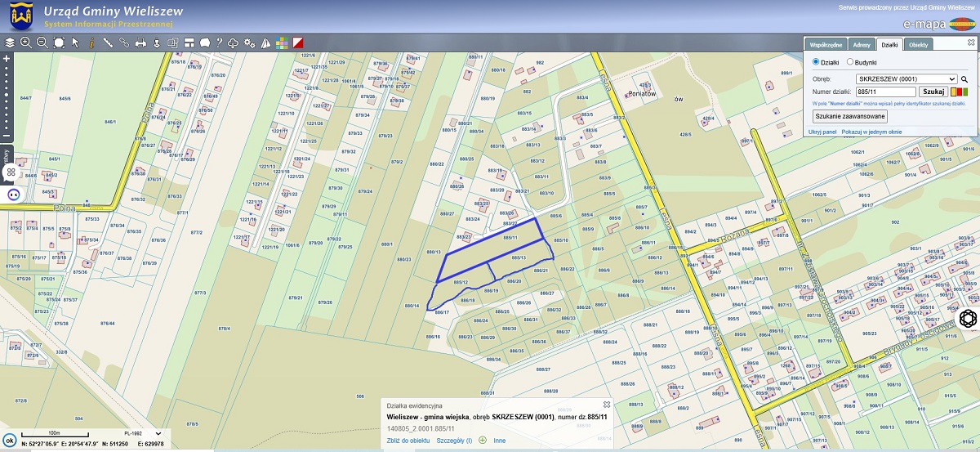Screen dimensions: 980x452
Task: Click the Zbliż do obiektu link
Action: click(x=408, y=441)
